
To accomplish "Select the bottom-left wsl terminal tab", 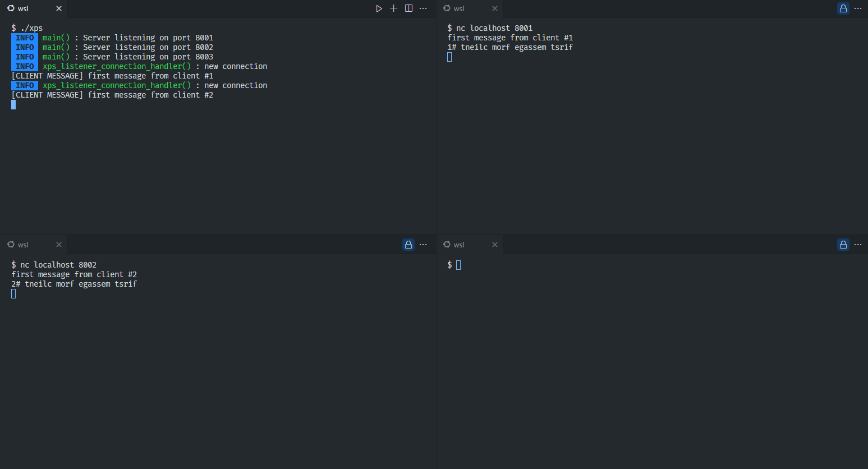I will coord(33,245).
